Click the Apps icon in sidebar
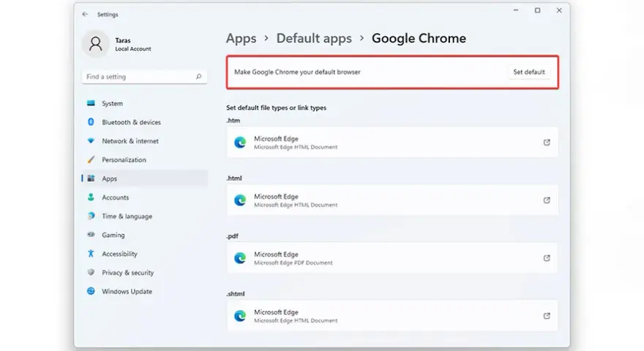The width and height of the screenshot is (644, 351). 91,178
